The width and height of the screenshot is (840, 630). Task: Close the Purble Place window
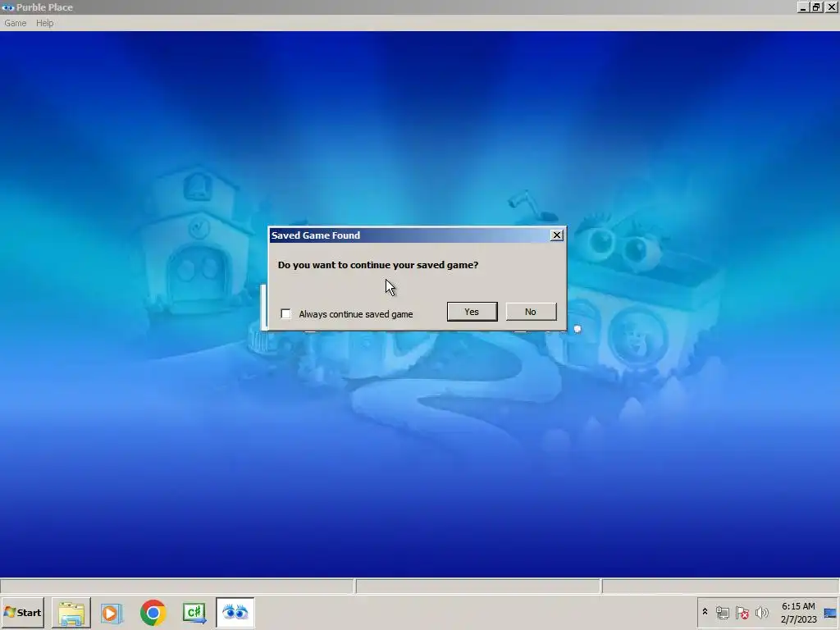point(832,7)
